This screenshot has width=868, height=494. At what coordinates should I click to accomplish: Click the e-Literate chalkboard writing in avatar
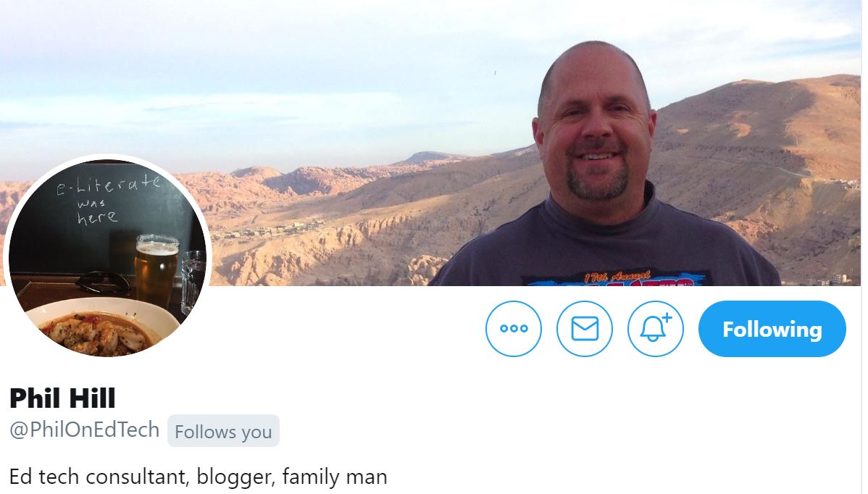coord(108,198)
